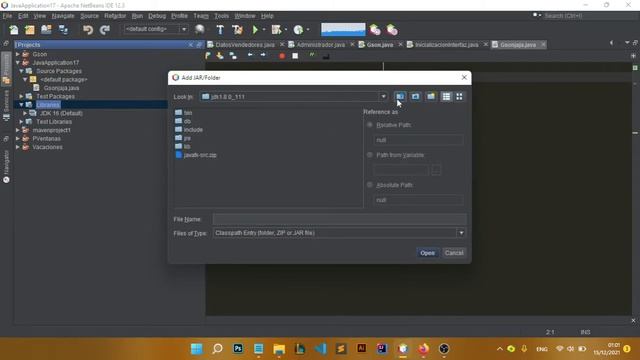The image size is (640, 360).
Task: Click Clean and Build icon
Action: point(237,30)
